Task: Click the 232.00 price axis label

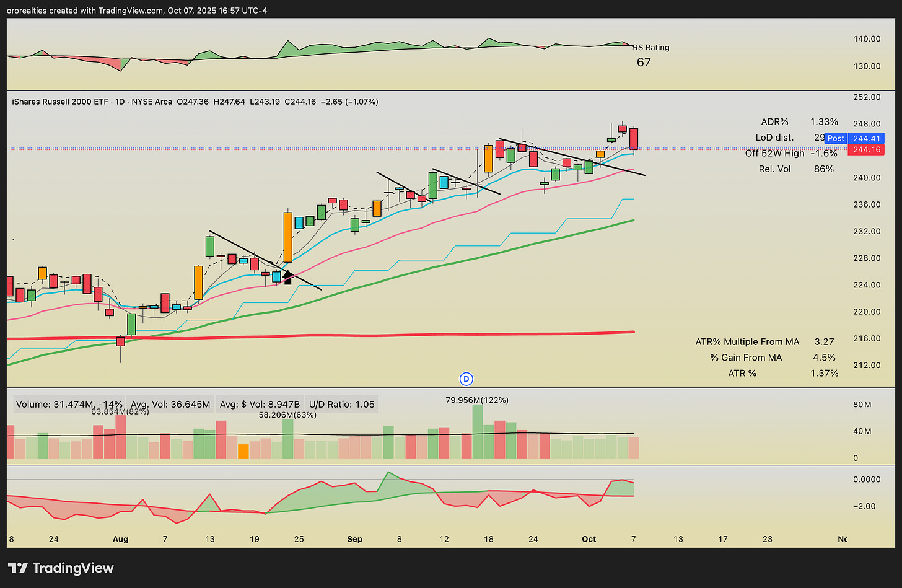Action: [x=867, y=231]
